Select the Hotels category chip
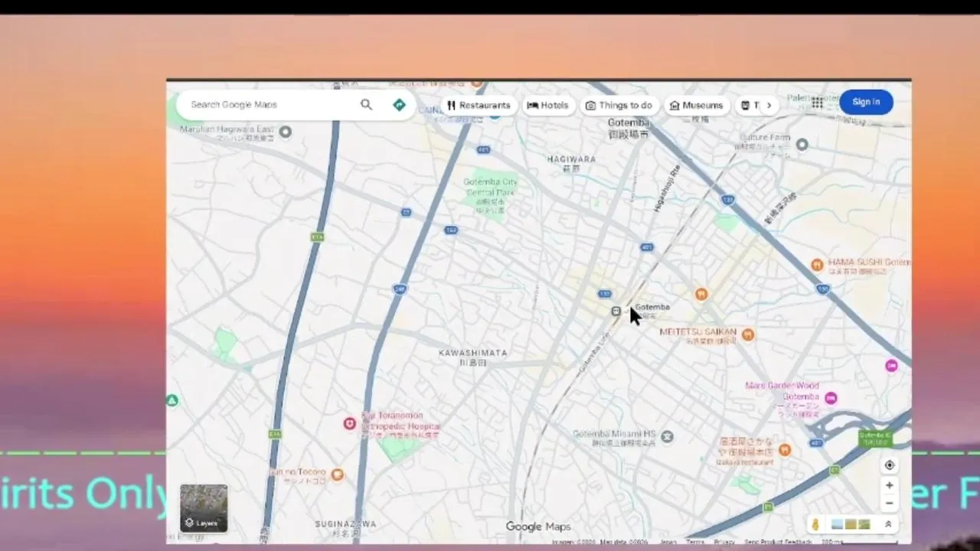The image size is (980, 551). [548, 106]
